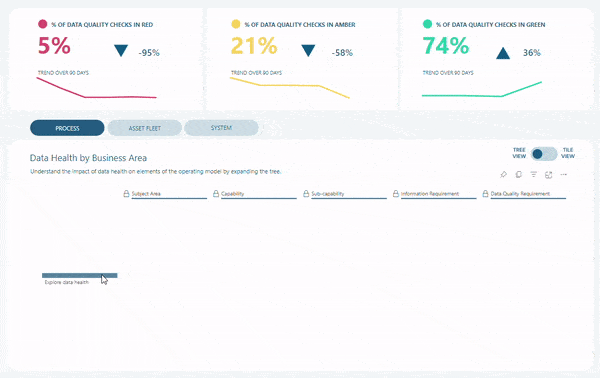Viewport: 600px width, 378px height.
Task: Click the -58% change value
Action: point(342,53)
